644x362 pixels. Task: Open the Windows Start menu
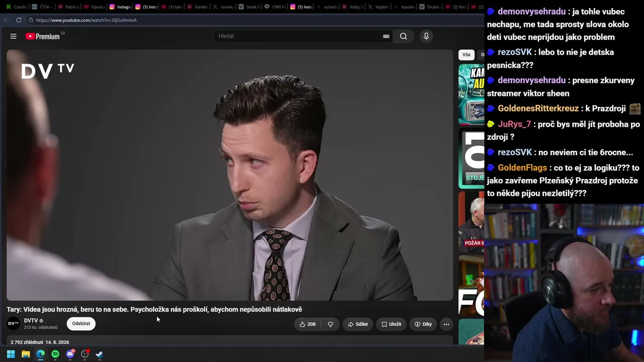point(11,354)
